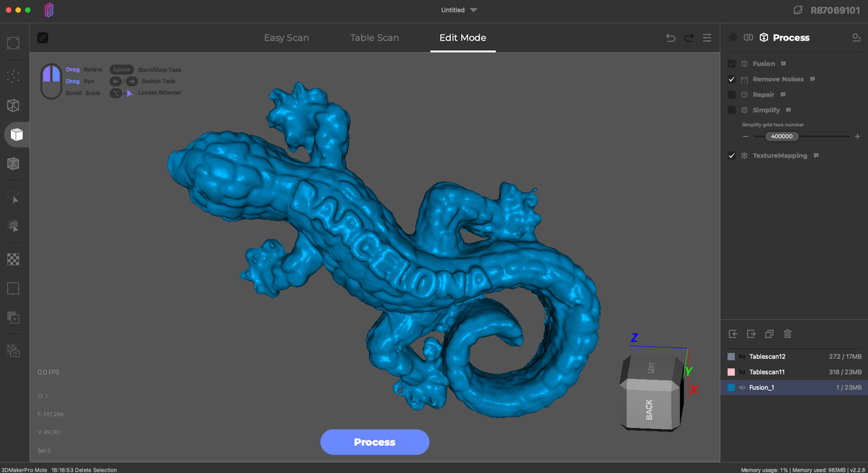Activate the surface selection tool with cursor

point(13,227)
